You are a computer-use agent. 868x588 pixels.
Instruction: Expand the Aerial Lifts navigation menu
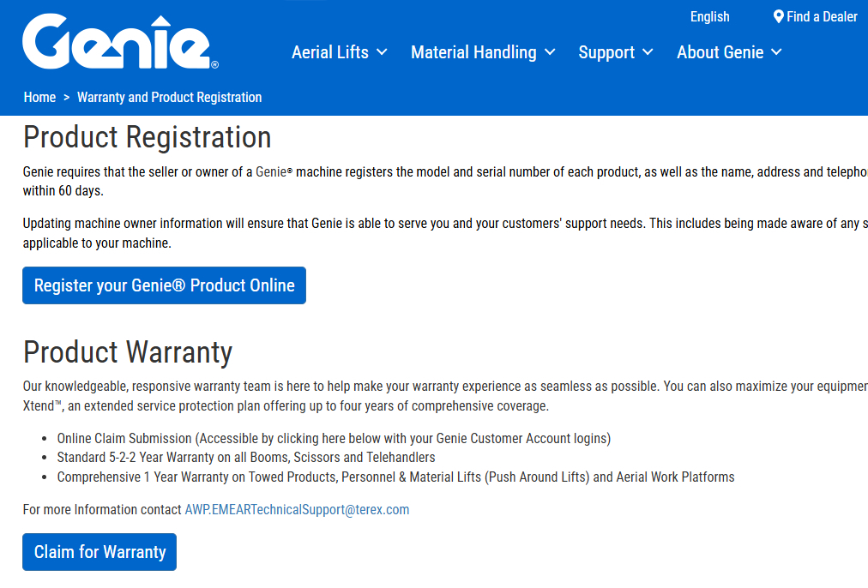(x=330, y=52)
